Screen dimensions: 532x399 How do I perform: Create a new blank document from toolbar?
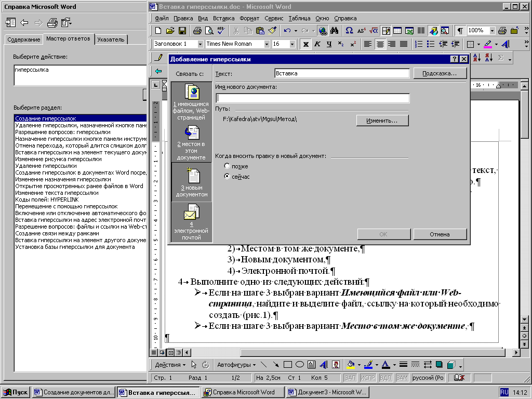click(158, 31)
